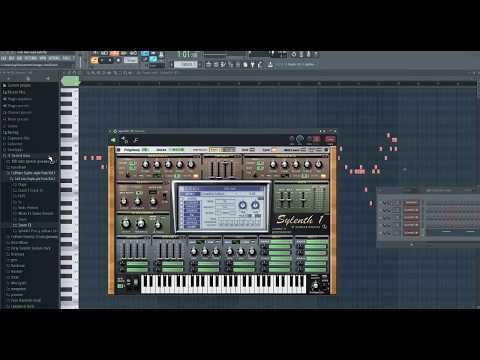480x360 pixels.
Task: Open the LFO 1 waveform selector in Sylenth1
Action: coord(201,242)
